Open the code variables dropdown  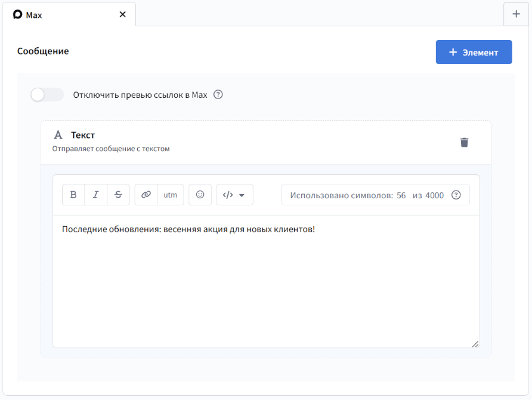(234, 195)
